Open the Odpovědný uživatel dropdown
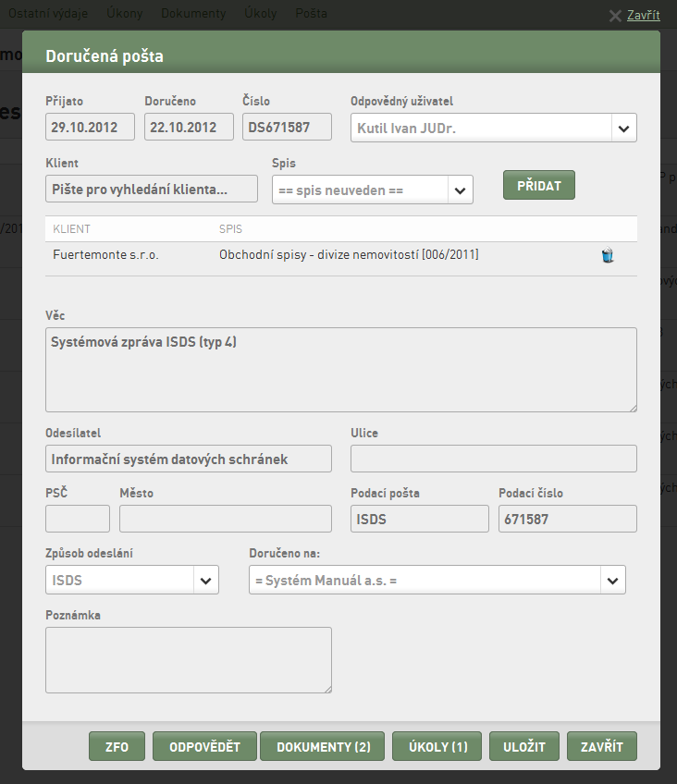The height and width of the screenshot is (784, 677). click(494, 128)
